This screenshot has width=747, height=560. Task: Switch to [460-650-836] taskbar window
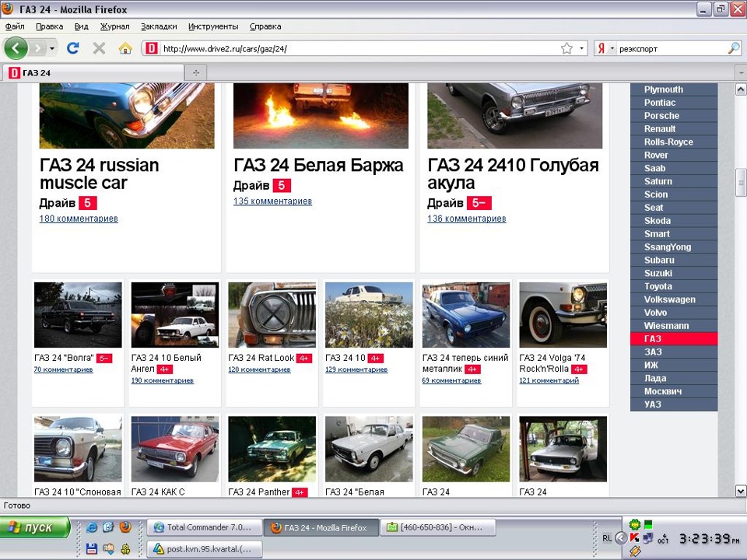tap(437, 527)
